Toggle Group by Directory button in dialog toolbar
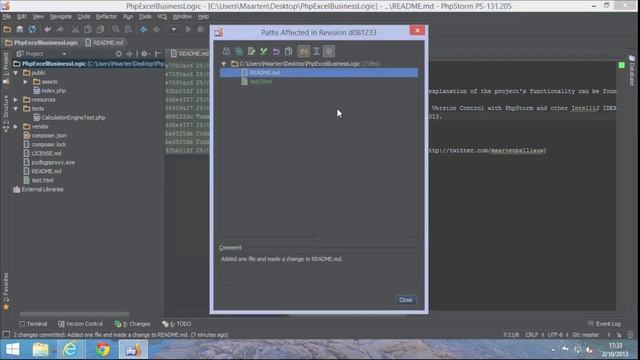The image size is (640, 360). pos(303,51)
